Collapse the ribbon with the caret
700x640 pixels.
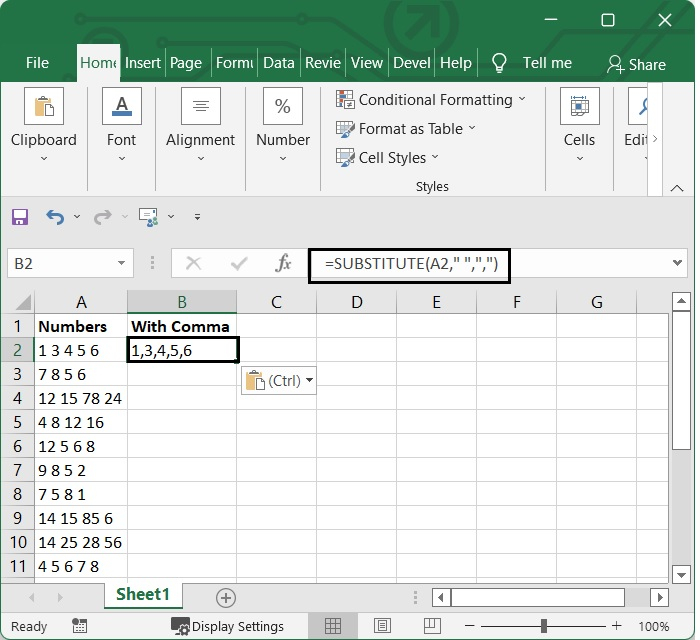[x=677, y=188]
